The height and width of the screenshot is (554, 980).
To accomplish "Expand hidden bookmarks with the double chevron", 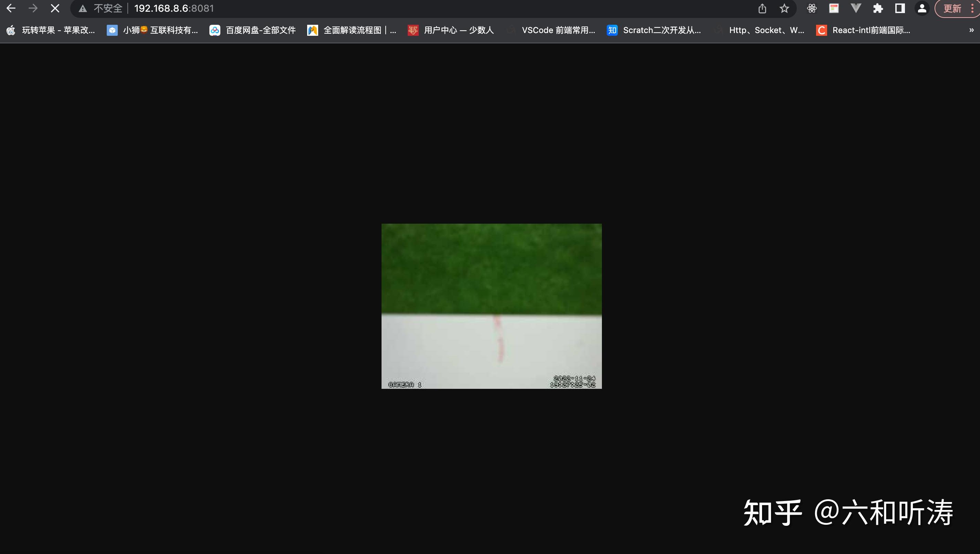I will (x=971, y=30).
